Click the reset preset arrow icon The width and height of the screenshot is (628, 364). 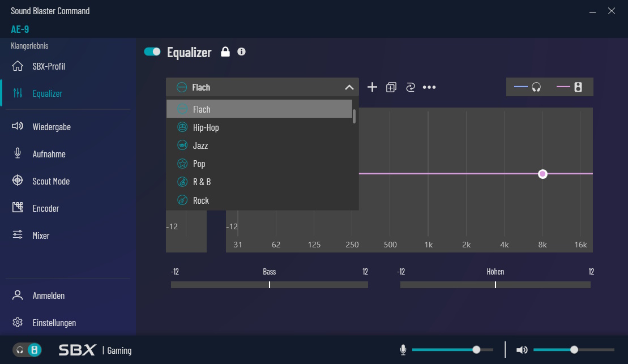409,87
